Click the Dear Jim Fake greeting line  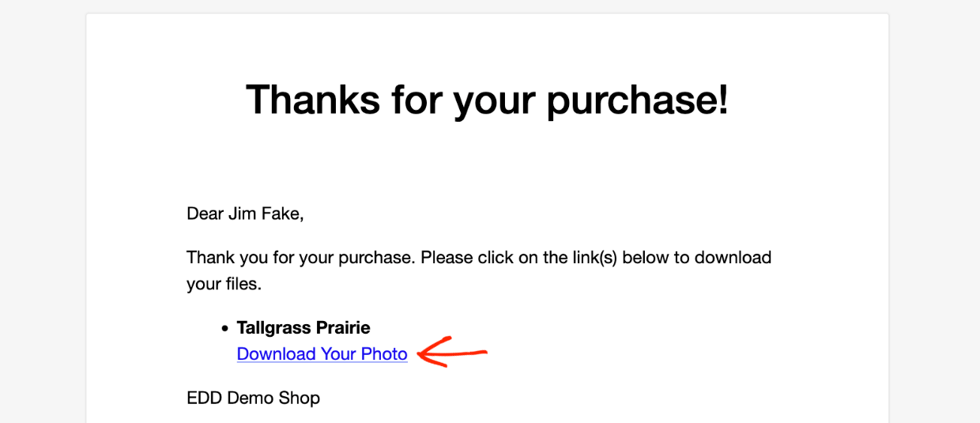245,213
